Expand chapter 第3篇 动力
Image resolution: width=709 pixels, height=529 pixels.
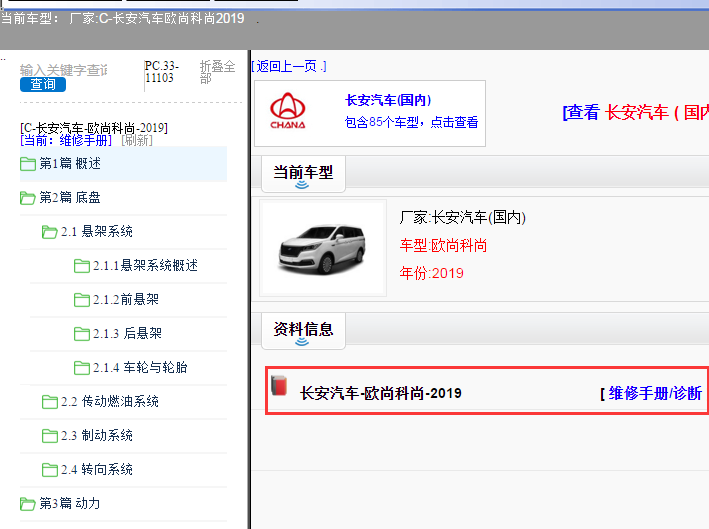70,503
